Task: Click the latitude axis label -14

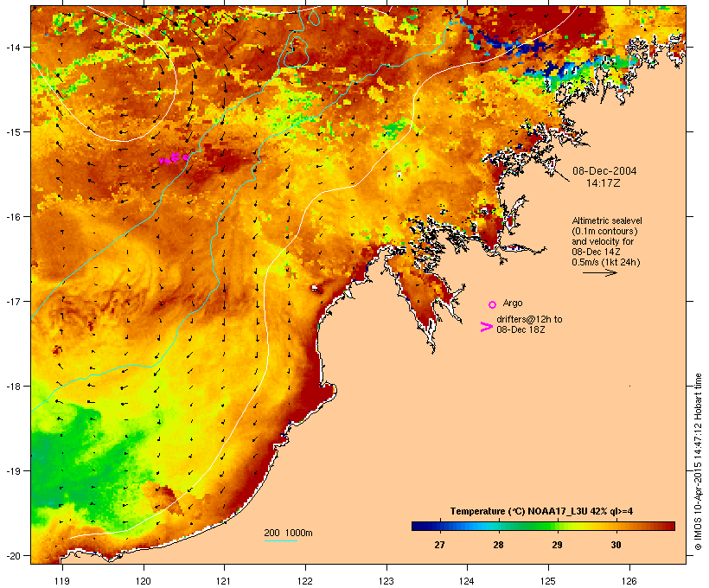Action: (13, 47)
